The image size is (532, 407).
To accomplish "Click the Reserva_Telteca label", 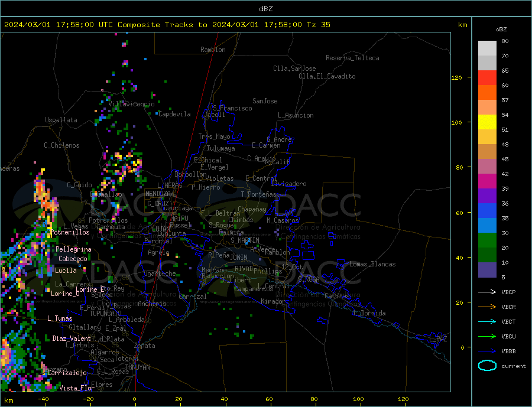I will point(352,58).
